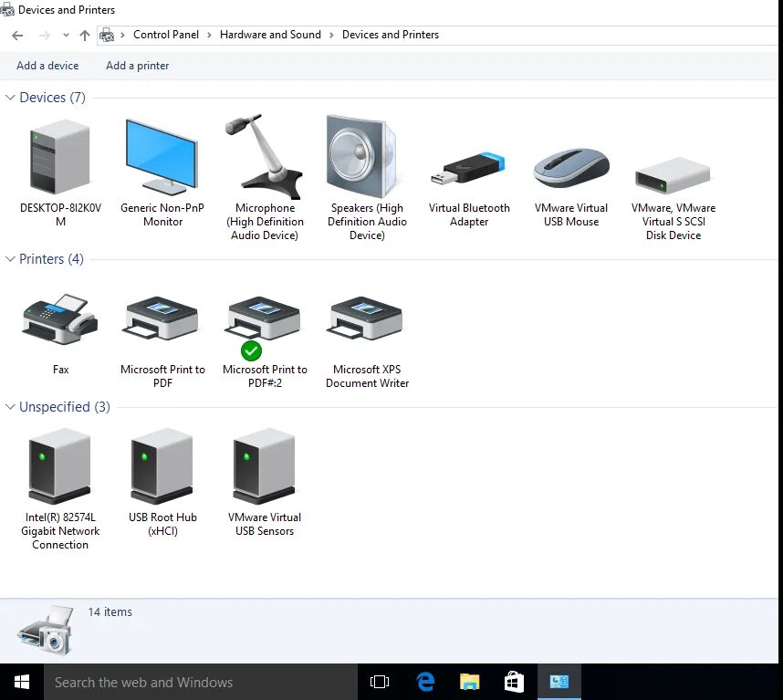Open File Explorer from the taskbar
The image size is (783, 700).
[469, 682]
